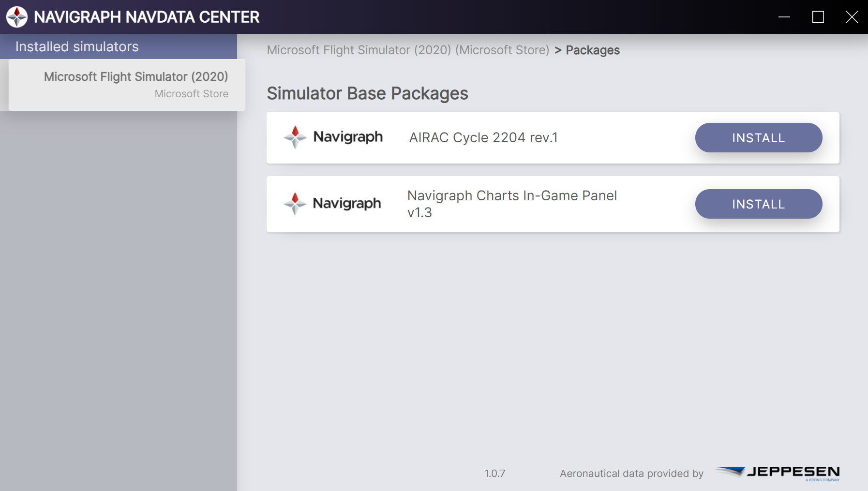Minimize the Navdata Center window
Screen dimensions: 868x491
coord(784,17)
